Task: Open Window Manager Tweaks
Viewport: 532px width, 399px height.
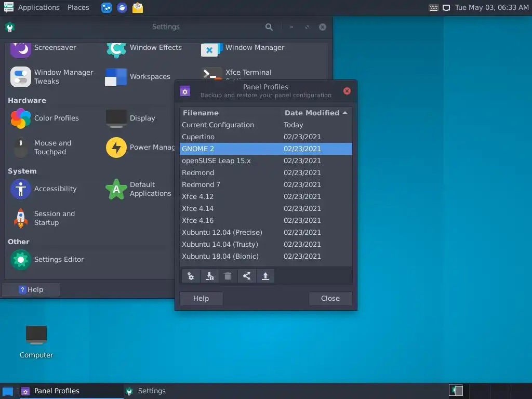Action: point(51,77)
